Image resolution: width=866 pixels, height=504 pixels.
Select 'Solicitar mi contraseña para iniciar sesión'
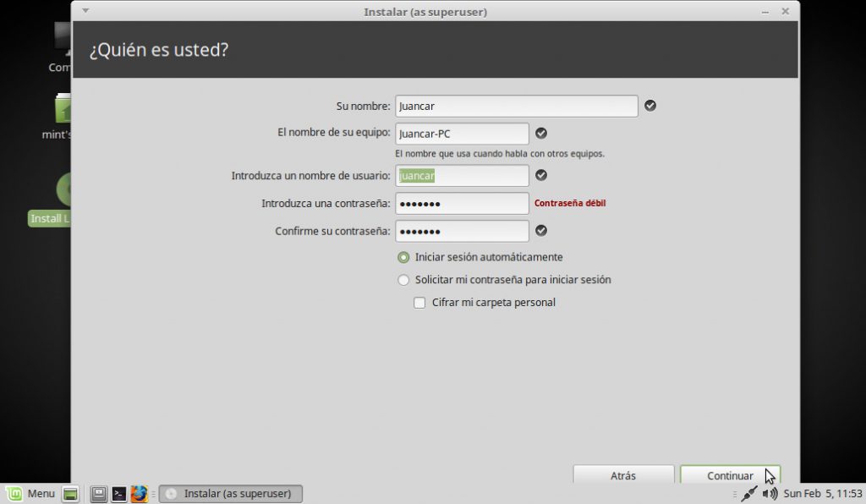[403, 280]
